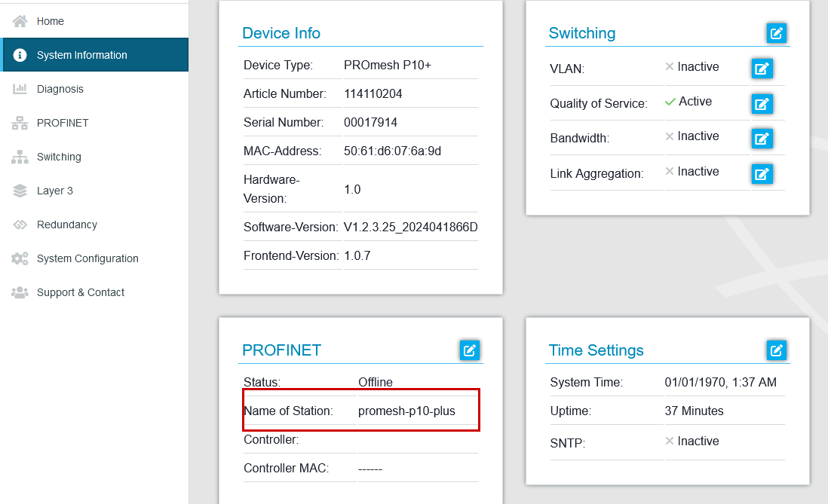
Task: Click device type value PROmesh P10+
Action: pos(388,65)
